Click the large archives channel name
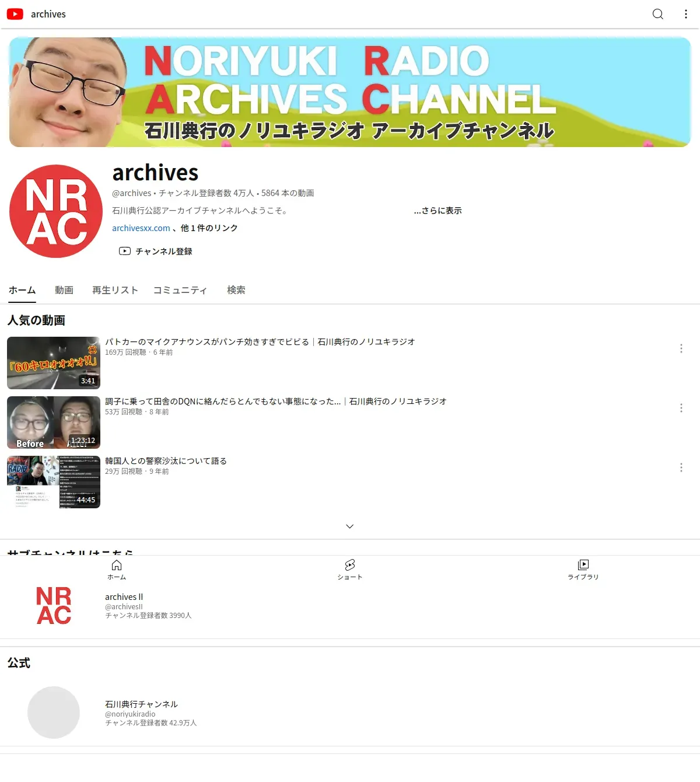 [x=155, y=173]
